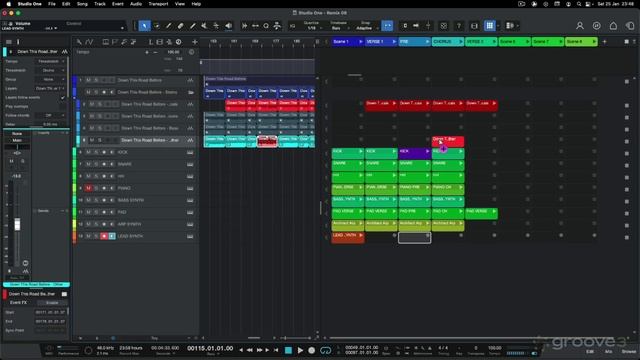Click the tempo value field in the transport
The height and width of the screenshot is (360, 640).
tap(495, 348)
